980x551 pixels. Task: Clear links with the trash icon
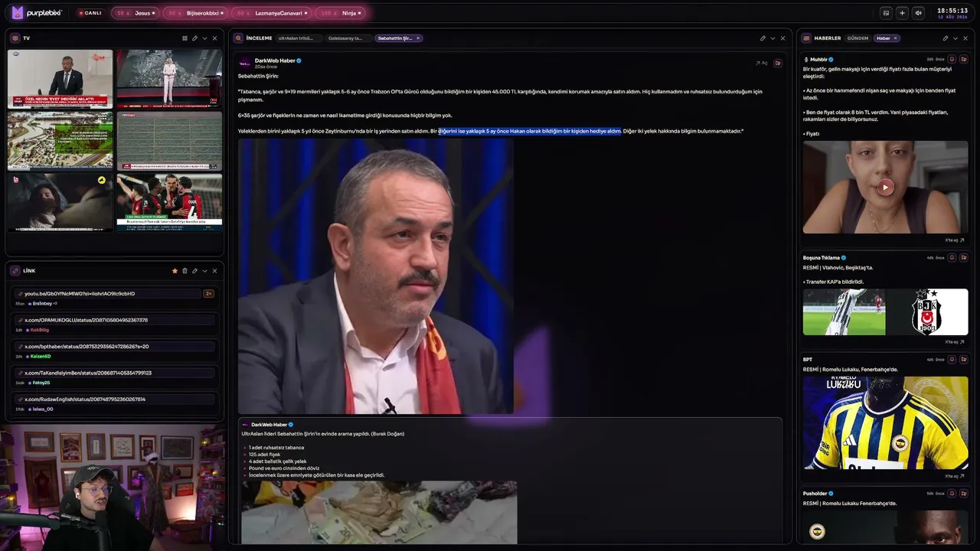point(185,271)
